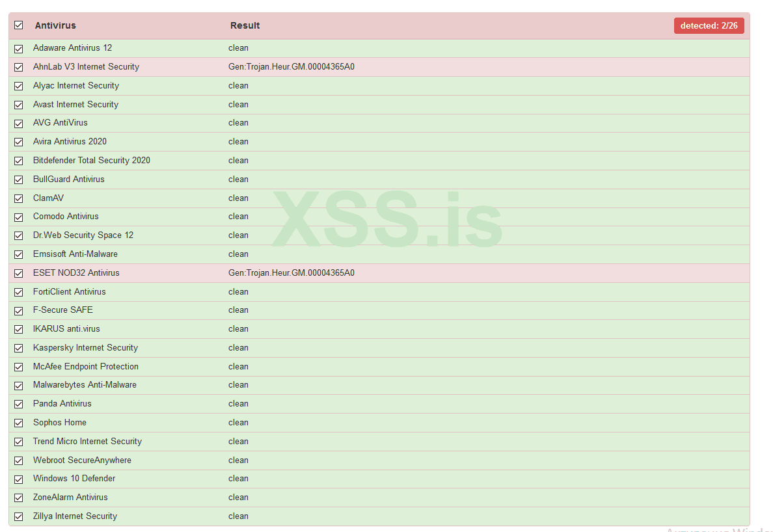The height and width of the screenshot is (532, 773).
Task: Toggle the Sophos Home checkbox
Action: [19, 423]
